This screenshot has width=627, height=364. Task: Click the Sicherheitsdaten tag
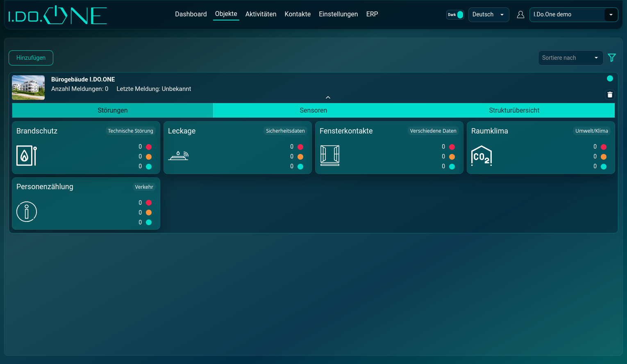point(285,131)
